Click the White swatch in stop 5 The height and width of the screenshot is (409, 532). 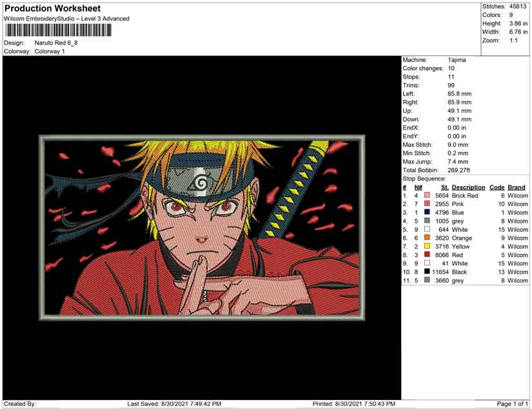click(427, 229)
